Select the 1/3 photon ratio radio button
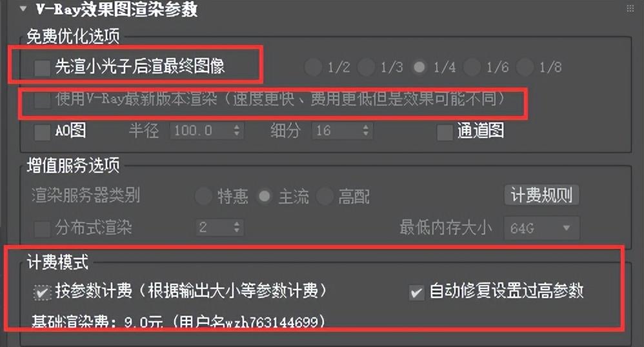 [x=366, y=67]
